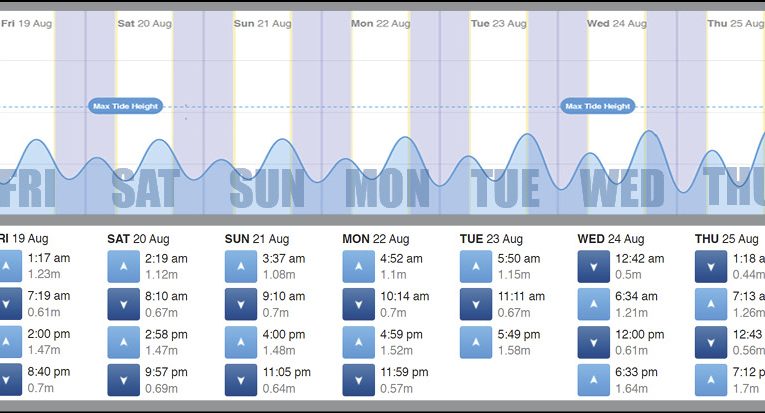Click Saturday's 9:57 pm low tide icon

124,380
